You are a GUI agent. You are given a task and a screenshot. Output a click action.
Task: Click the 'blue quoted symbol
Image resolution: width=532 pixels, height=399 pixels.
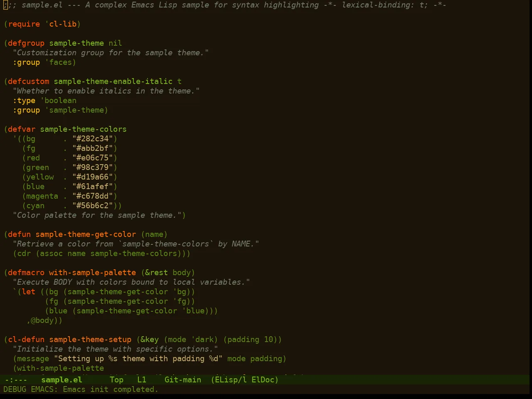tap(193, 311)
